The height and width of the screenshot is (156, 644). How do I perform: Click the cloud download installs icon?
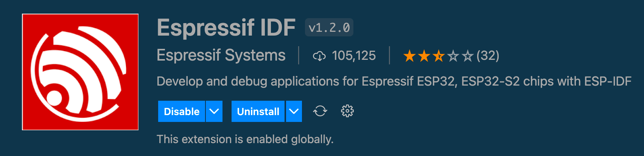[x=319, y=56]
